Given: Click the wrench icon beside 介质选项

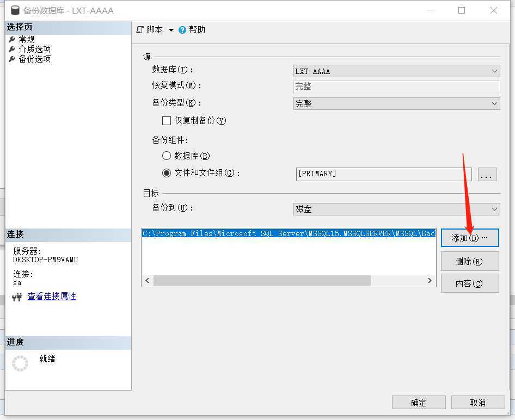Looking at the screenshot, I should click(12, 49).
